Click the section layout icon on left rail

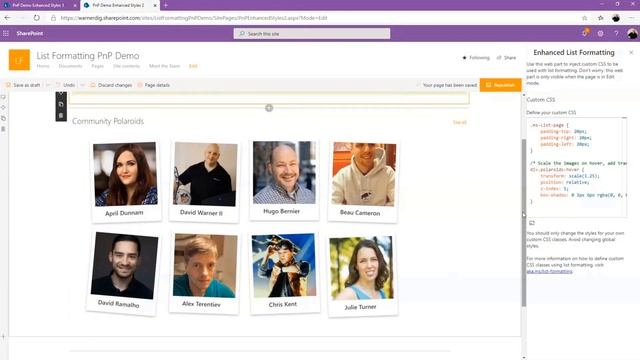coord(3,97)
